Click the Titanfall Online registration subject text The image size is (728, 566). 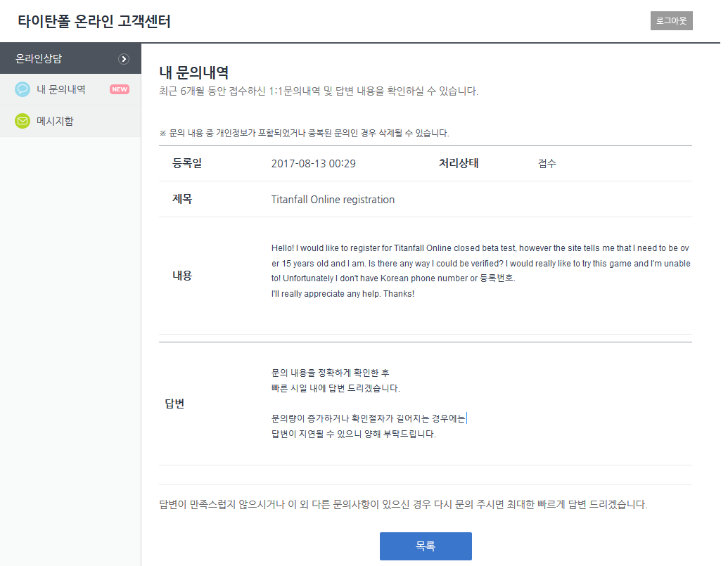[333, 200]
